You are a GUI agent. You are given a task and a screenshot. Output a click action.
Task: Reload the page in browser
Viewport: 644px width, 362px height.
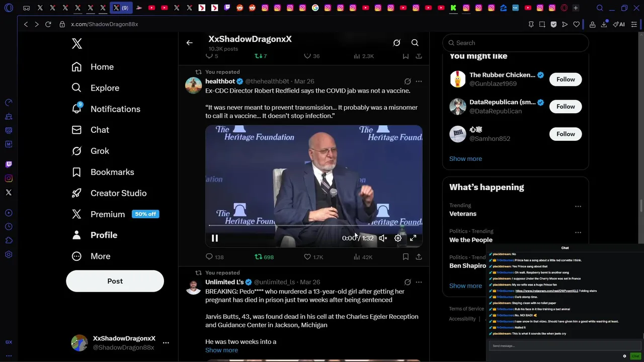click(x=48, y=24)
